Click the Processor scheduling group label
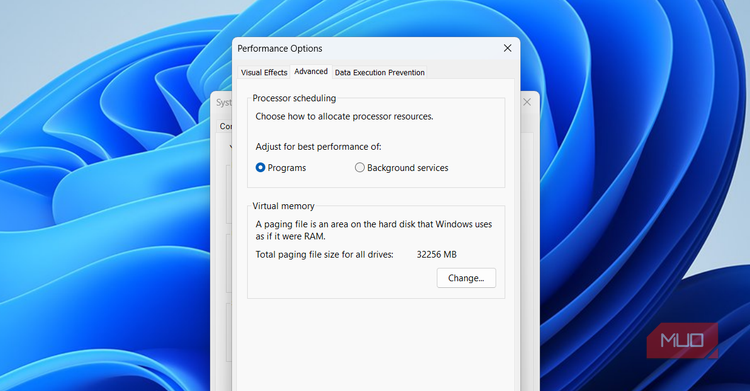Image resolution: width=750 pixels, height=391 pixels. pyautogui.click(x=294, y=98)
